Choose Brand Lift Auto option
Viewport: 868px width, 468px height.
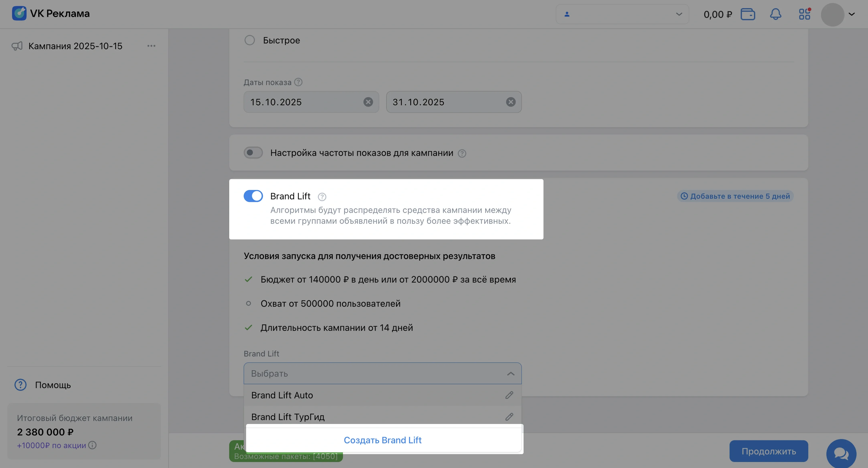(x=282, y=395)
